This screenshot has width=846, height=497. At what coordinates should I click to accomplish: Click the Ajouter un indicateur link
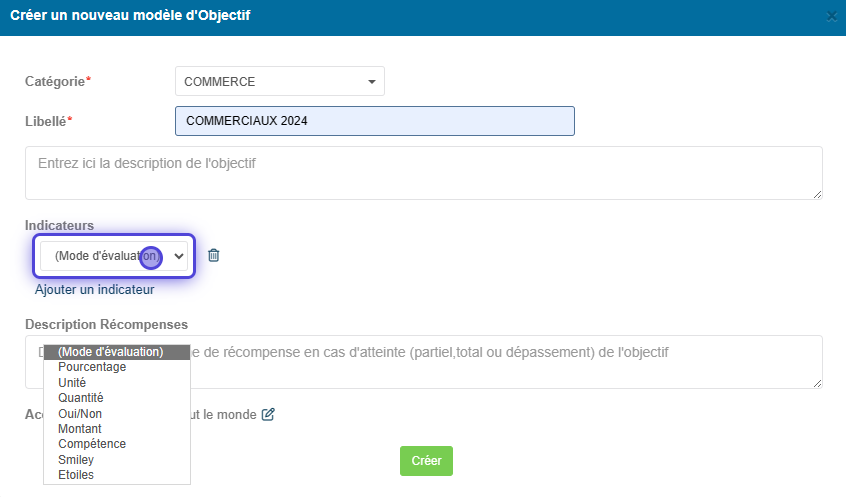click(94, 290)
